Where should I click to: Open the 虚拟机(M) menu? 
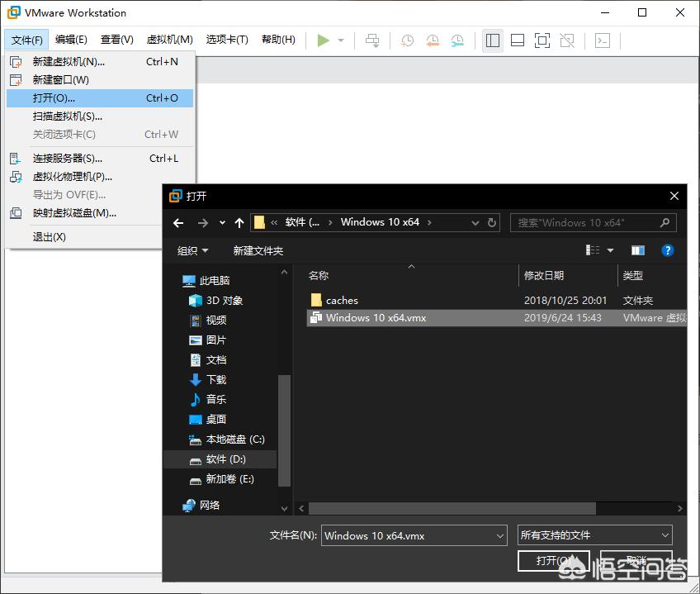coord(170,40)
